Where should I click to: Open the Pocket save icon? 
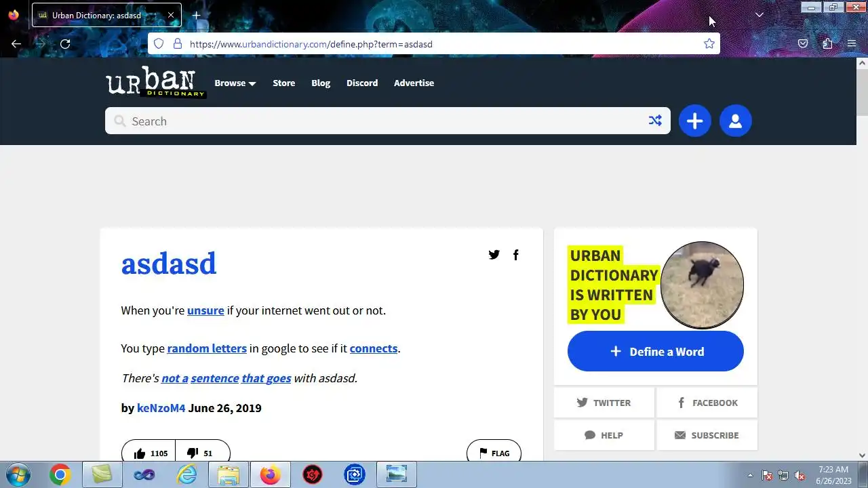[x=803, y=44]
